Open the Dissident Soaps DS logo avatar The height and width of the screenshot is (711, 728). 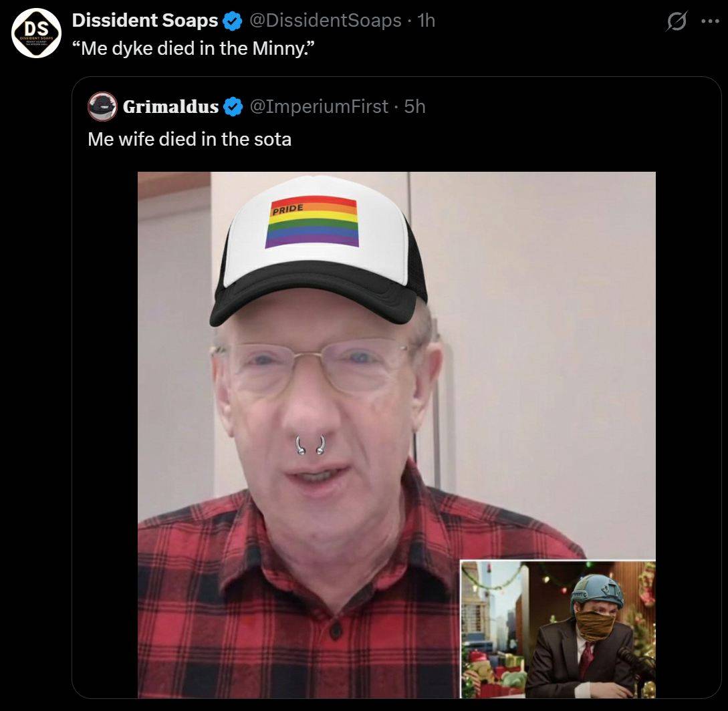pyautogui.click(x=36, y=33)
